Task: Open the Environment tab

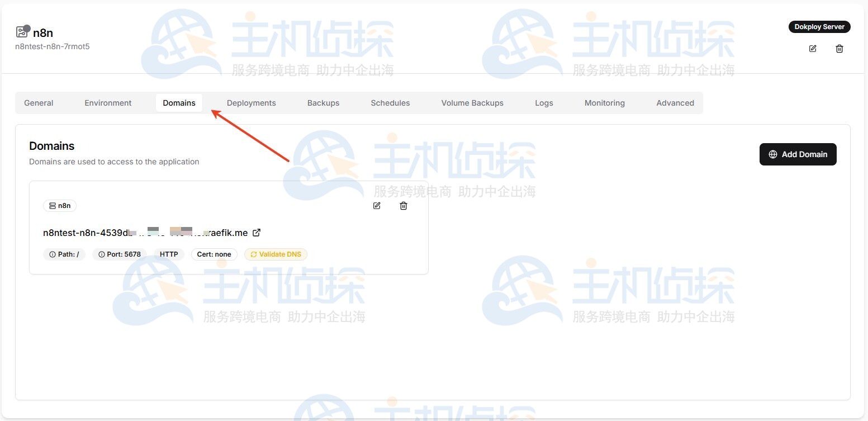Action: point(108,103)
